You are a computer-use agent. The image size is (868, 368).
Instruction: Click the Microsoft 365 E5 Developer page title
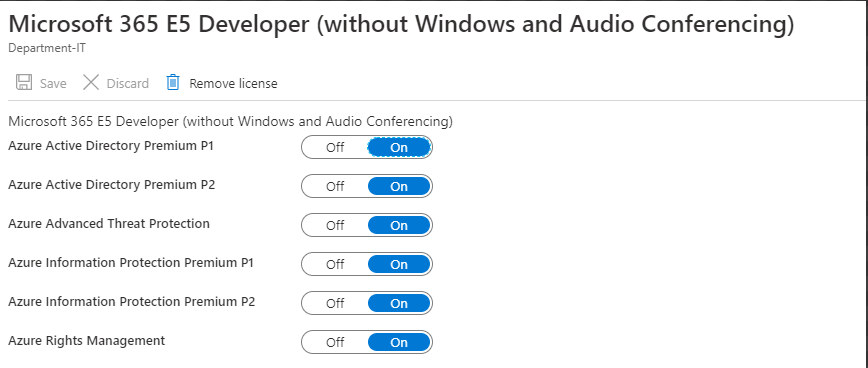[x=401, y=25]
